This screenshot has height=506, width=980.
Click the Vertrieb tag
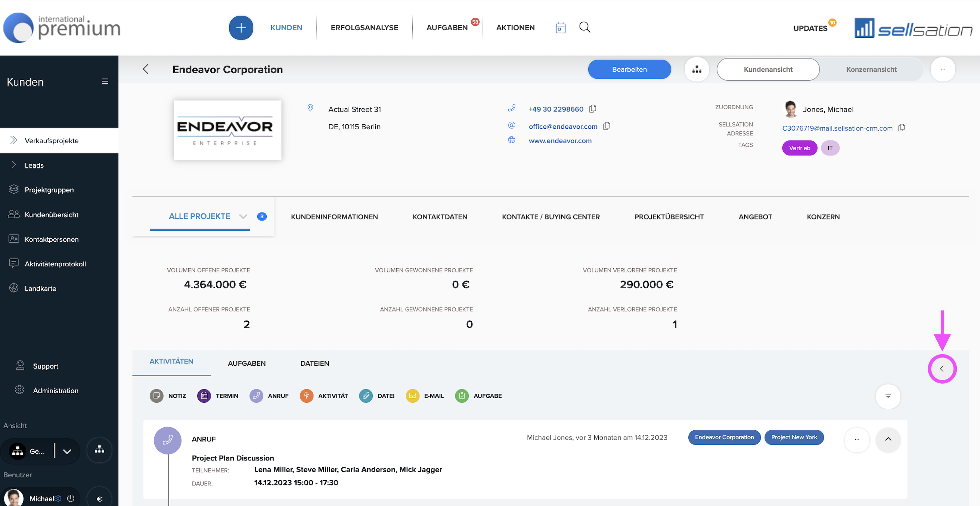pyautogui.click(x=799, y=148)
